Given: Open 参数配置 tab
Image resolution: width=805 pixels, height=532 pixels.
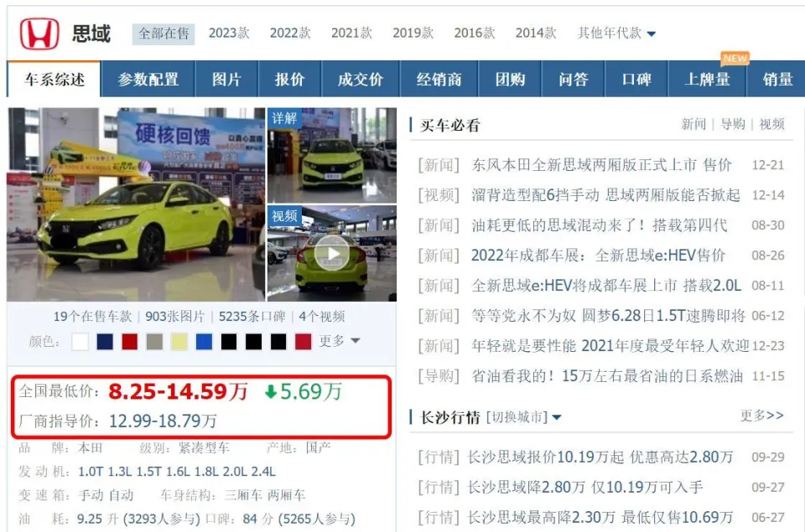Looking at the screenshot, I should 148,80.
